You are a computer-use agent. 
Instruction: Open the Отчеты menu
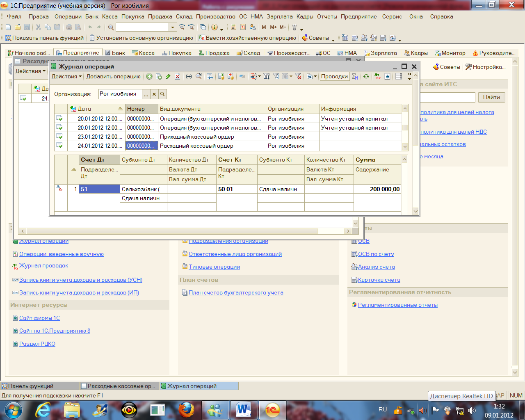click(327, 16)
